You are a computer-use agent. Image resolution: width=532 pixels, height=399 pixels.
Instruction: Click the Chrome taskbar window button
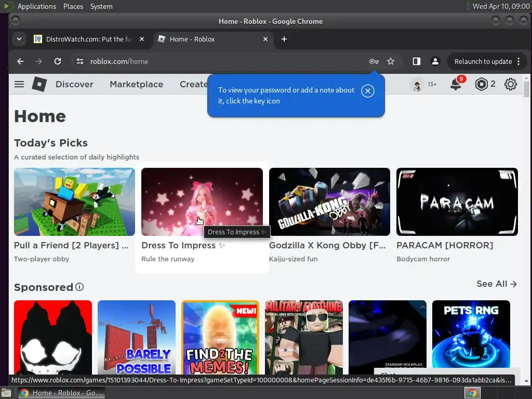pyautogui.click(x=62, y=393)
